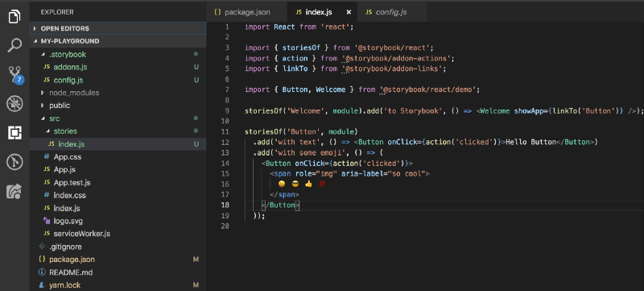The image size is (644, 291).
Task: Open the GitLens activity bar icon
Action: click(14, 162)
